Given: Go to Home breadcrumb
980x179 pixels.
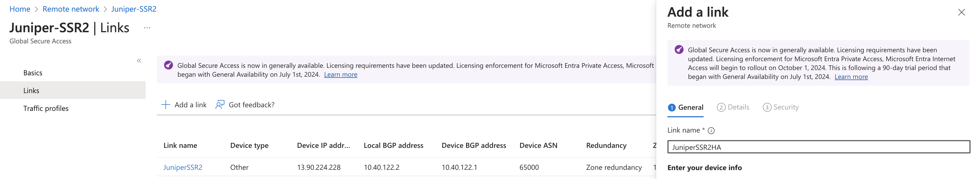Looking at the screenshot, I should click(x=20, y=9).
